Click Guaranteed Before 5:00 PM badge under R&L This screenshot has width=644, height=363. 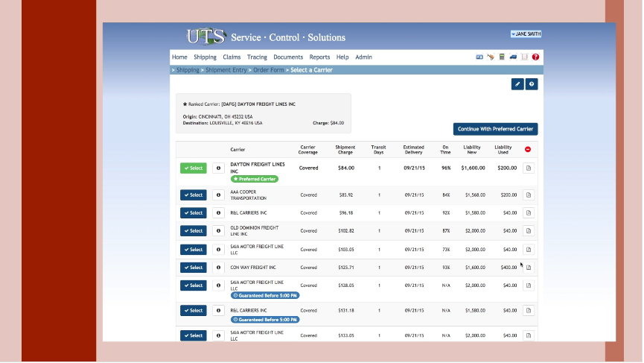[x=265, y=320]
